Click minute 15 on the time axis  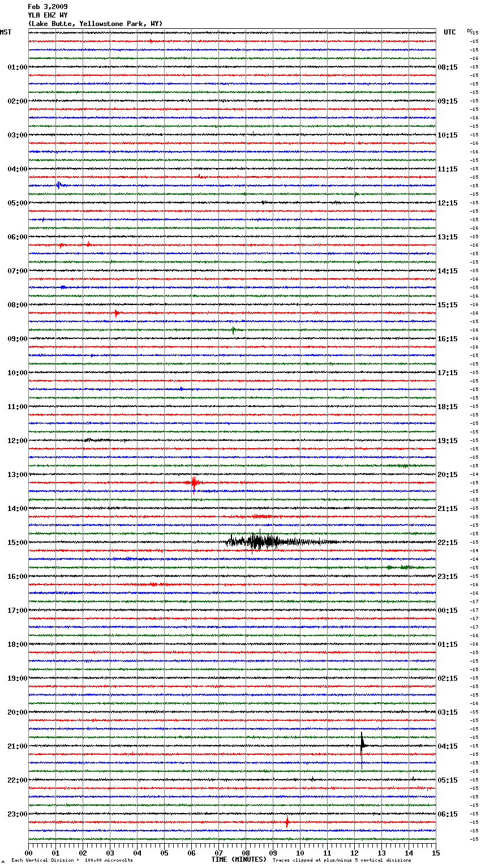pos(436,853)
